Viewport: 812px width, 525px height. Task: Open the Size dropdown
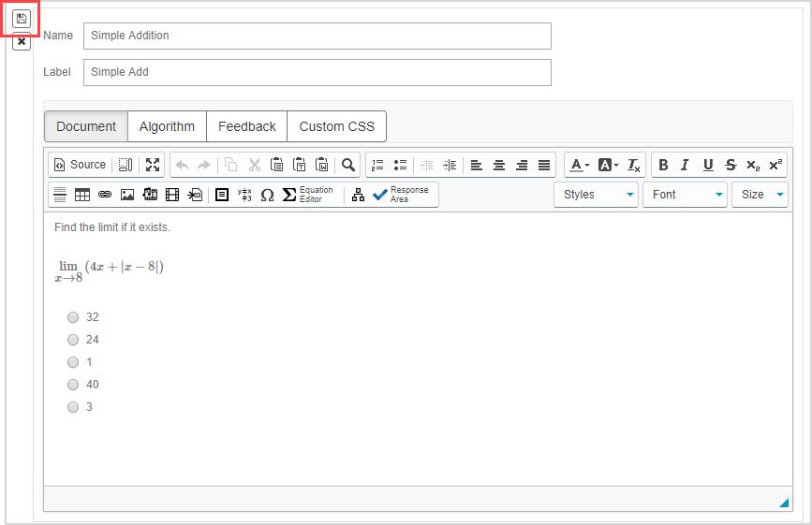[760, 195]
